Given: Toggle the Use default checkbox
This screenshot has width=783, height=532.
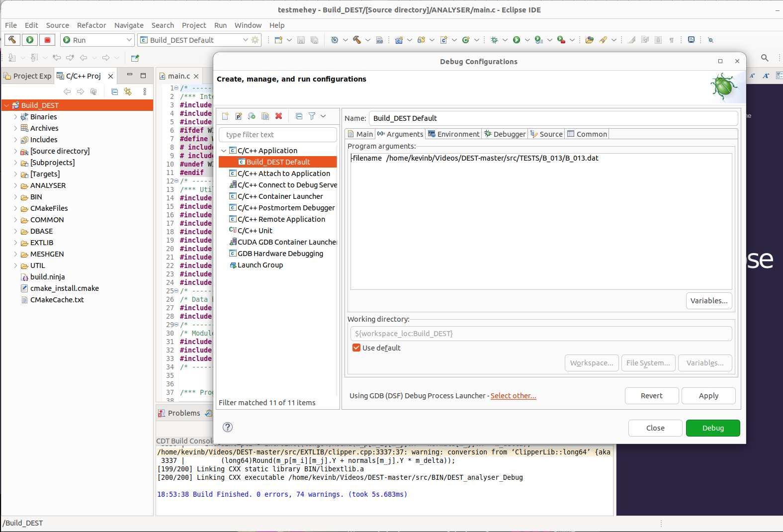Looking at the screenshot, I should click(356, 348).
